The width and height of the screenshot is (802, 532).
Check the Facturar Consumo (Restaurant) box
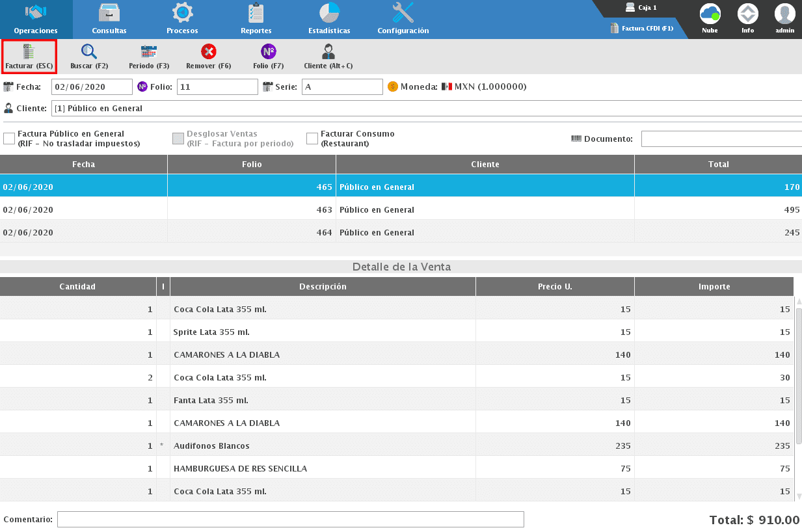point(312,139)
